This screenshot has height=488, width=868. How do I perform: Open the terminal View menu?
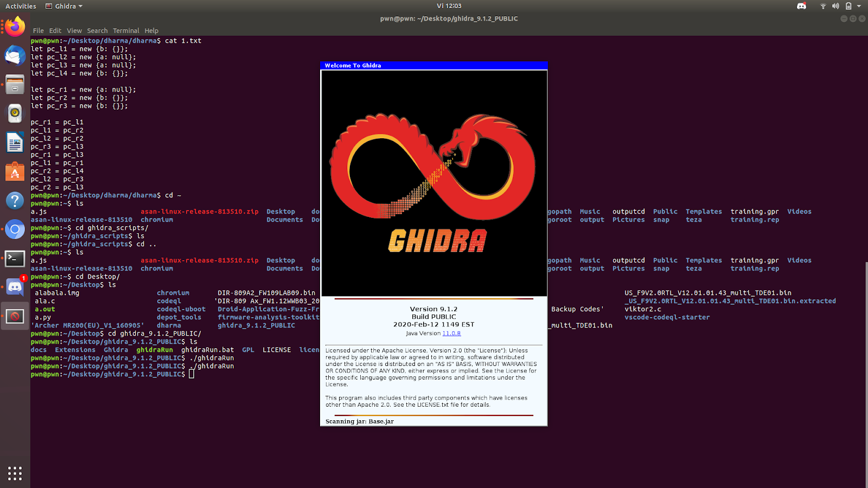[x=74, y=31]
